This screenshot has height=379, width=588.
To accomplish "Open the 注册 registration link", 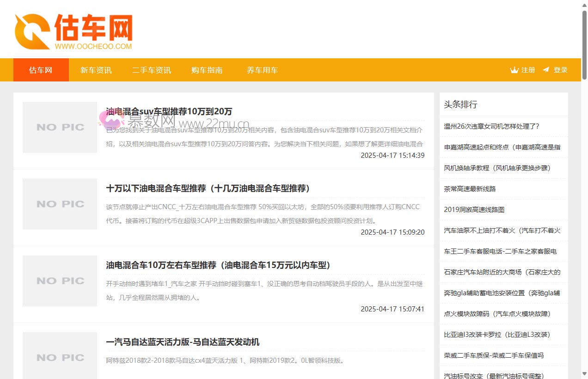I will tap(527, 70).
